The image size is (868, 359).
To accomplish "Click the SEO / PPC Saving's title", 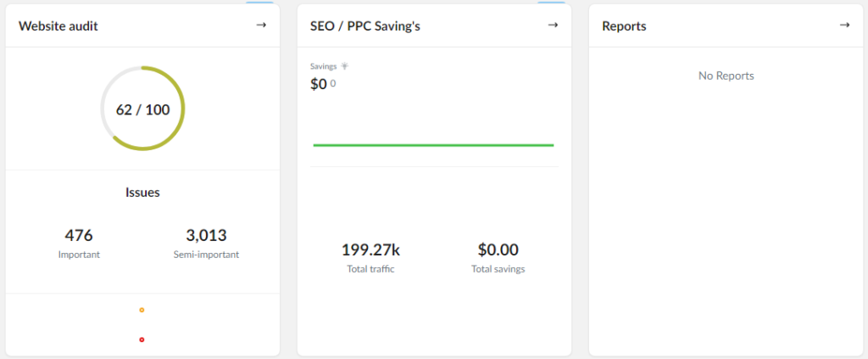I will [365, 26].
